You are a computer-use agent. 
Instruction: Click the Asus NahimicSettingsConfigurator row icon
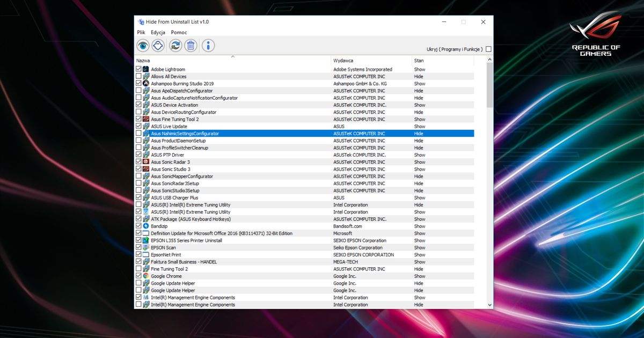click(x=146, y=134)
